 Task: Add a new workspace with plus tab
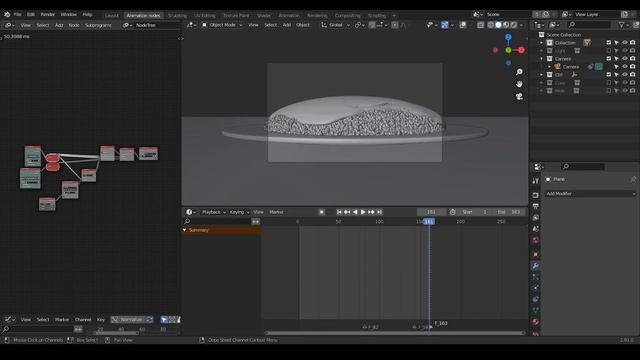pos(394,16)
